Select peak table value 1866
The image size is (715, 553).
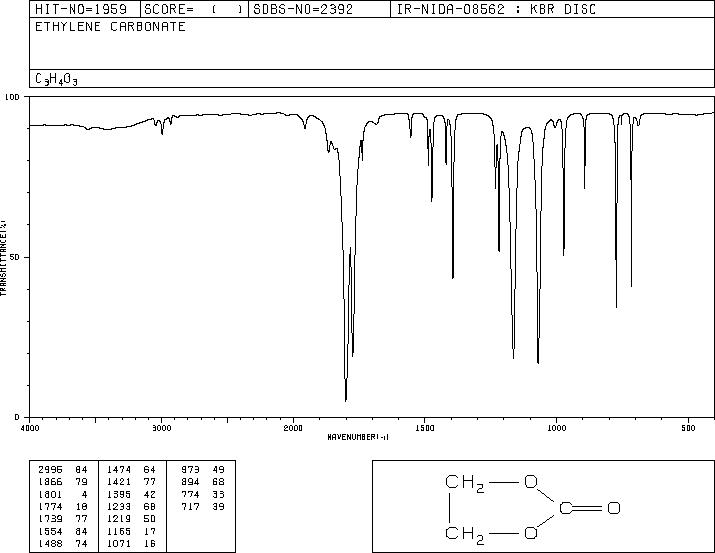pyautogui.click(x=50, y=482)
